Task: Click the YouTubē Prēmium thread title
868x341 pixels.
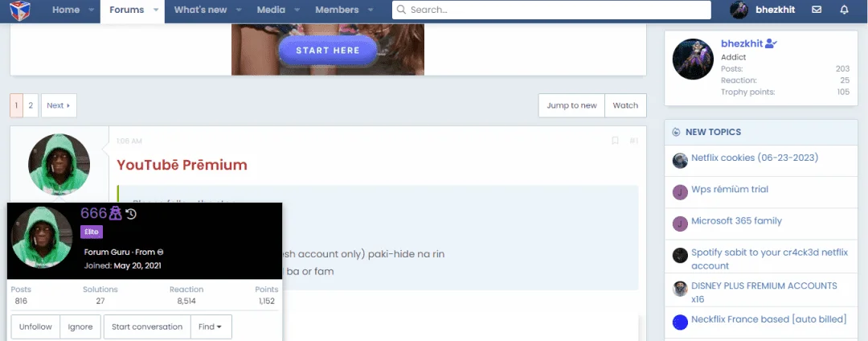Action: click(x=182, y=165)
